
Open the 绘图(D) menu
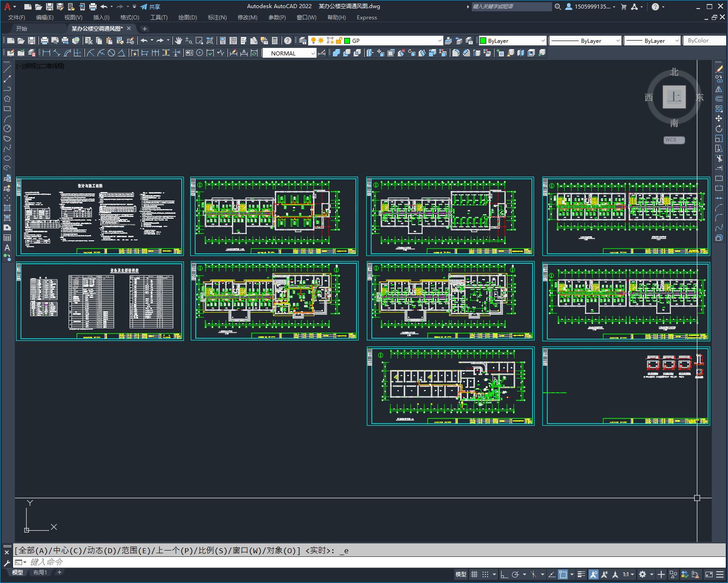[188, 18]
